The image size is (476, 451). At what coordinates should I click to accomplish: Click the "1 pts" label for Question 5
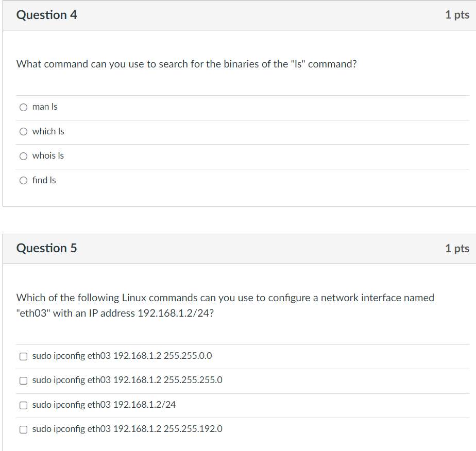[x=457, y=248]
